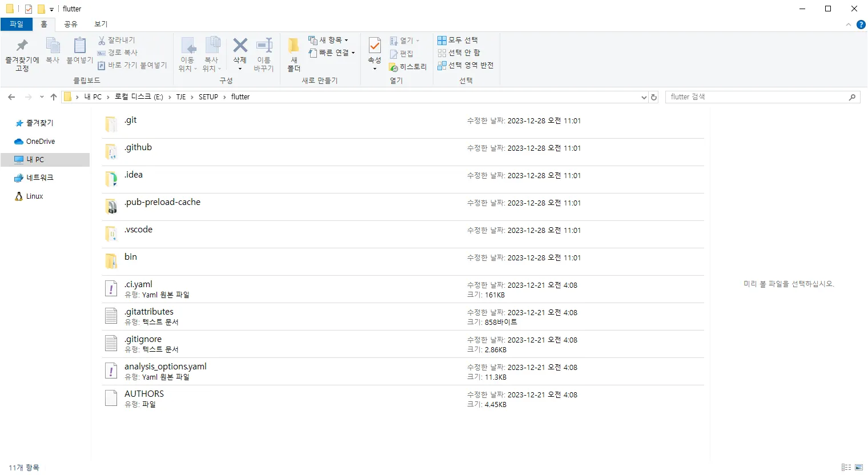
Task: Open quick access toolbar customize dropdown
Action: pos(51,10)
